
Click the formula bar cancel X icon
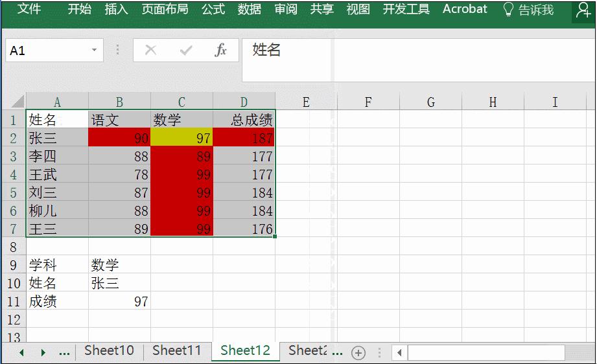(151, 50)
